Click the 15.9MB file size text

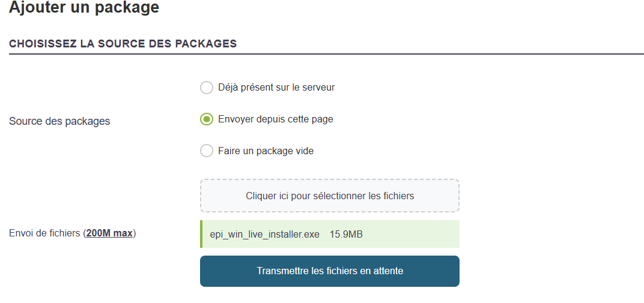346,234
